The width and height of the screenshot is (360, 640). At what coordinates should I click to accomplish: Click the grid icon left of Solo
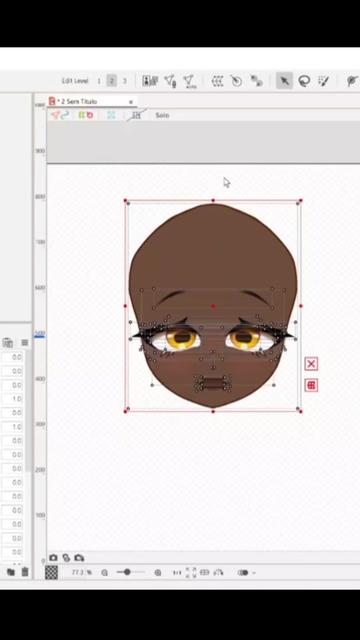tap(136, 115)
